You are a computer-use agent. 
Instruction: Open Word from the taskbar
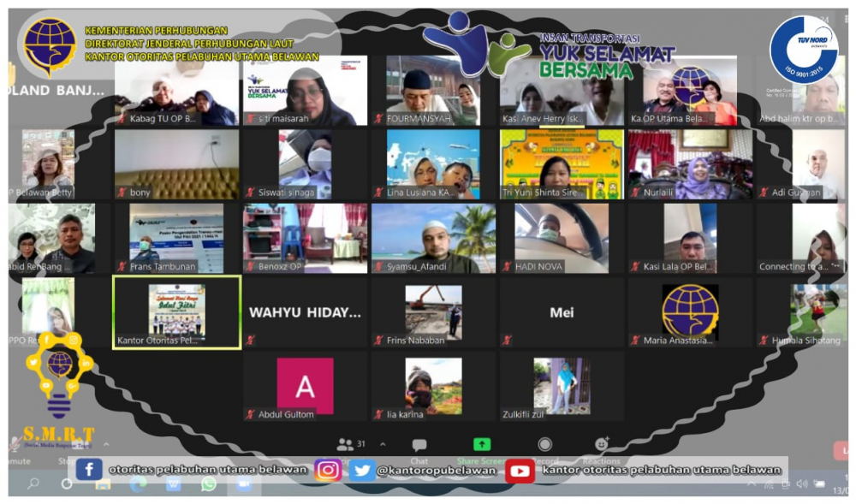(174, 483)
